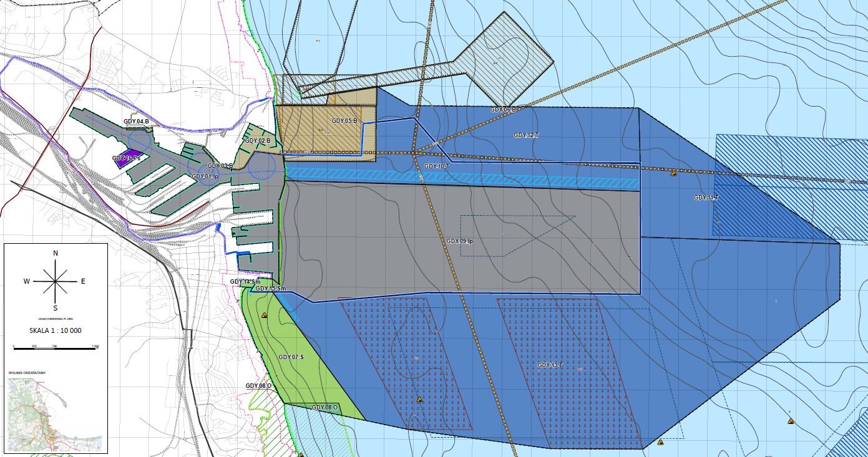Click the compass rose star symbol
868x457 pixels.
click(56, 281)
